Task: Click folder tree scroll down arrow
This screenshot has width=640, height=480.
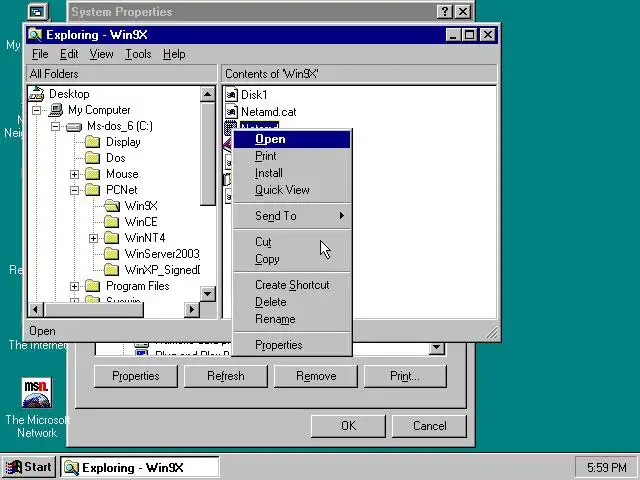Action: (x=207, y=293)
